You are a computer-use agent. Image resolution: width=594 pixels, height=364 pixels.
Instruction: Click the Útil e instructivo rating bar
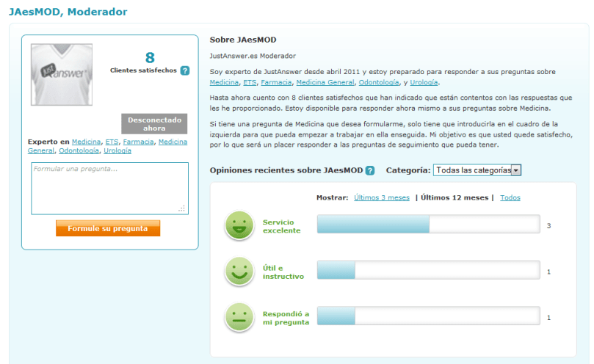coord(429,269)
